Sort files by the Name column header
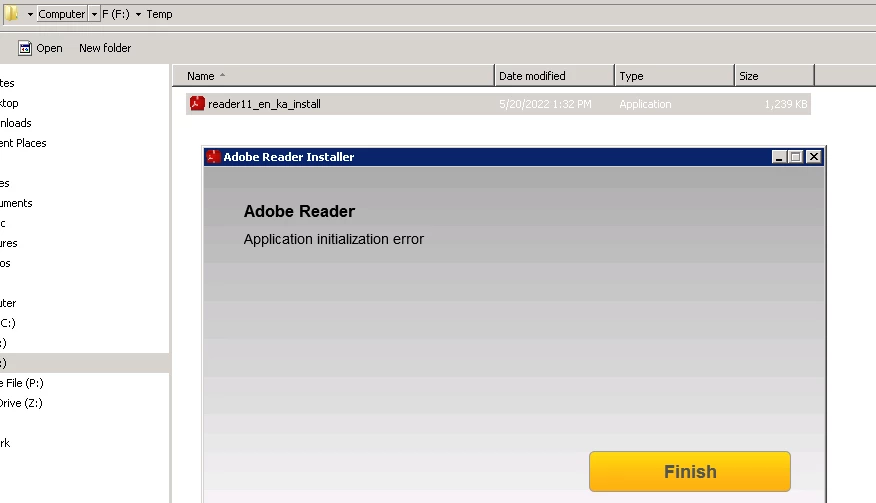876x503 pixels. (333, 75)
